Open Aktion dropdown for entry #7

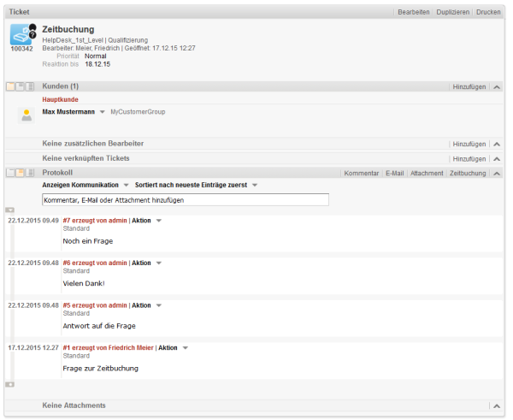click(159, 221)
